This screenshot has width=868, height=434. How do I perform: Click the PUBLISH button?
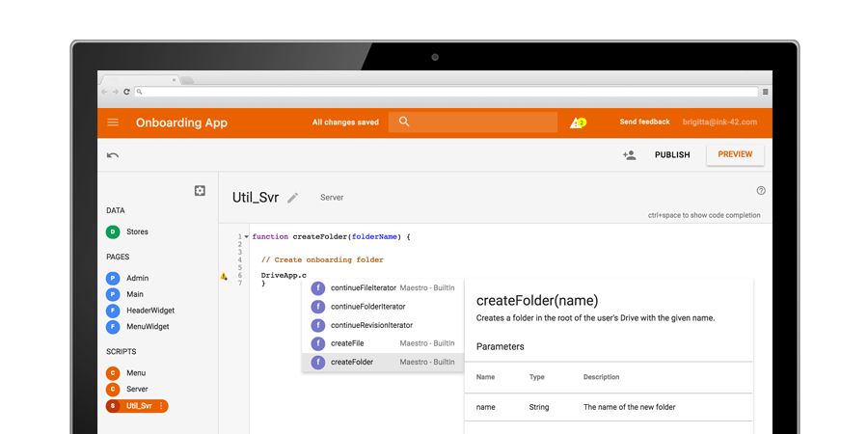tap(672, 155)
